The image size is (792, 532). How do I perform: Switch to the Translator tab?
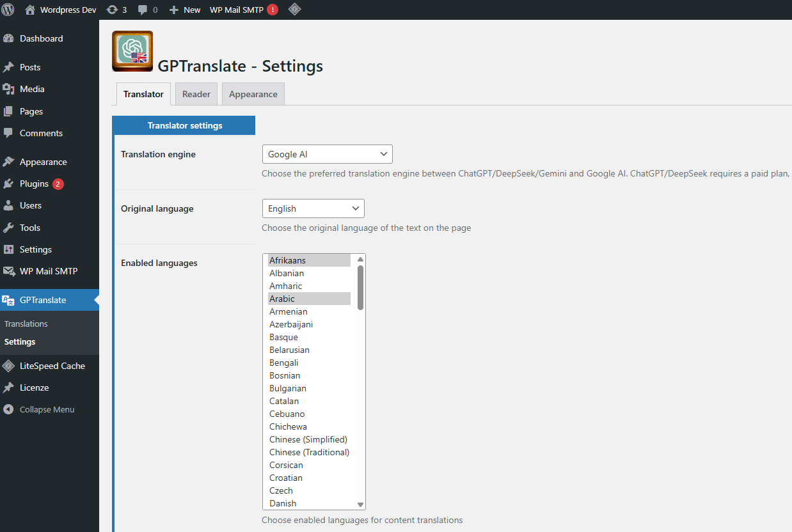(143, 94)
